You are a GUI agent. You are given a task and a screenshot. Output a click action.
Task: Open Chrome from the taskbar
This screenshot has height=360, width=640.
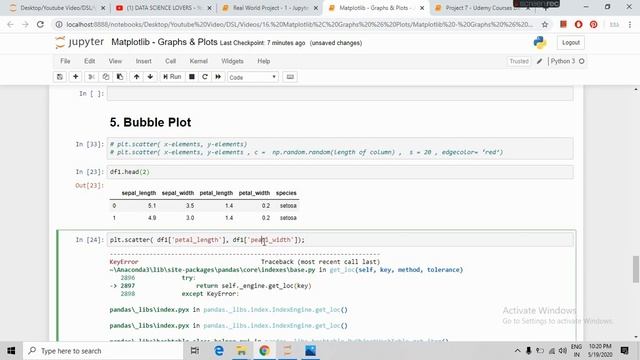click(x=264, y=351)
